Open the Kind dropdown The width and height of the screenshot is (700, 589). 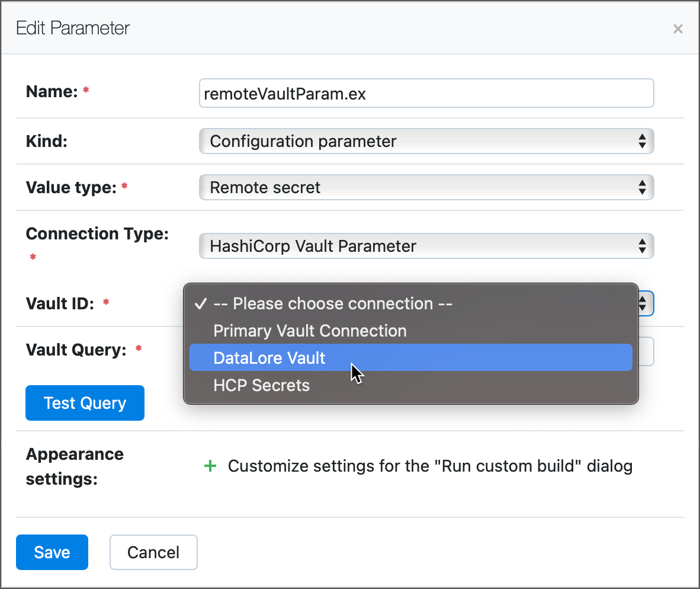click(426, 141)
